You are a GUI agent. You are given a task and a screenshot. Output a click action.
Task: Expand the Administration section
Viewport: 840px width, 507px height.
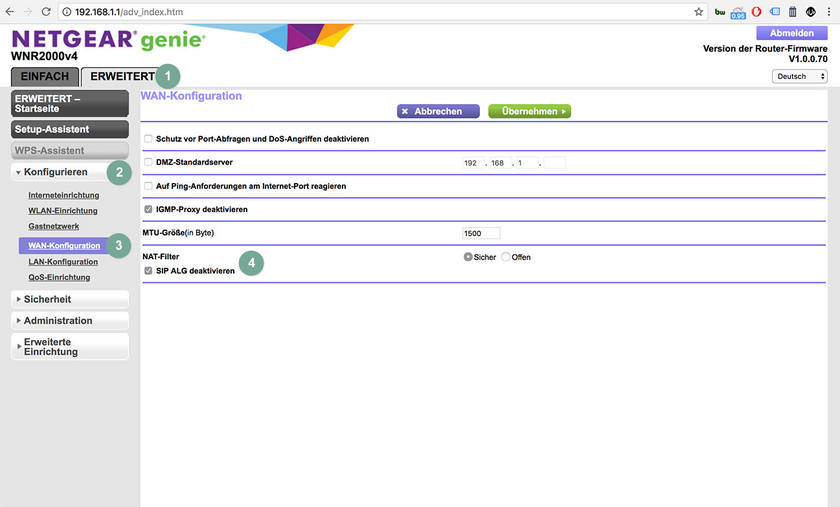[70, 320]
